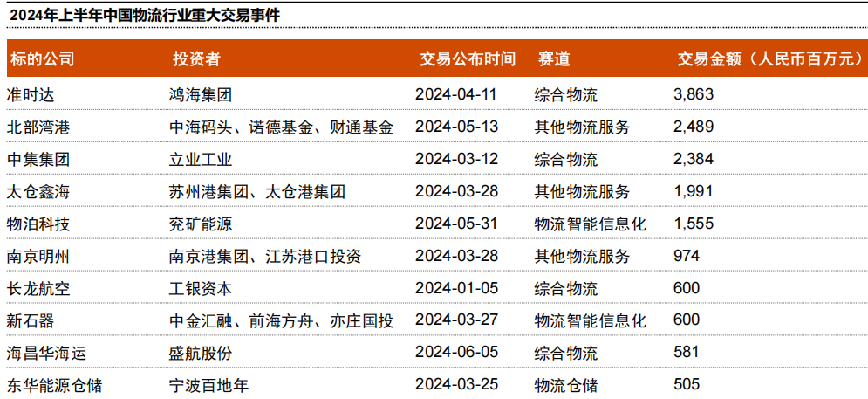Click the amount '581'
The height and width of the screenshot is (399, 868).
coord(687,353)
